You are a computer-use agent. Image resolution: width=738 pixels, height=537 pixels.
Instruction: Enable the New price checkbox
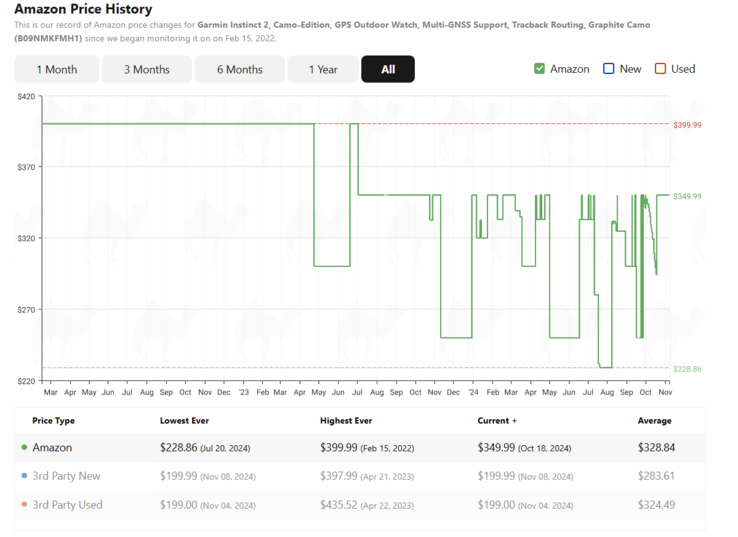click(x=609, y=69)
